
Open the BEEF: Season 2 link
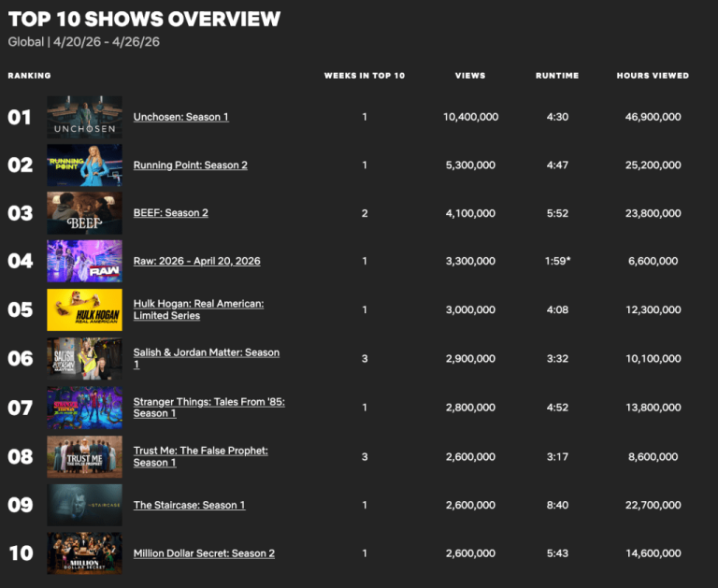[x=171, y=213]
